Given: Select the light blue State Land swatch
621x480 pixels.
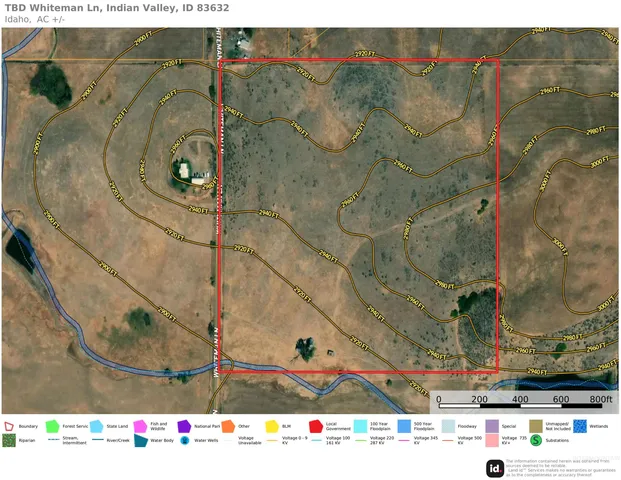Looking at the screenshot, I should [x=97, y=426].
